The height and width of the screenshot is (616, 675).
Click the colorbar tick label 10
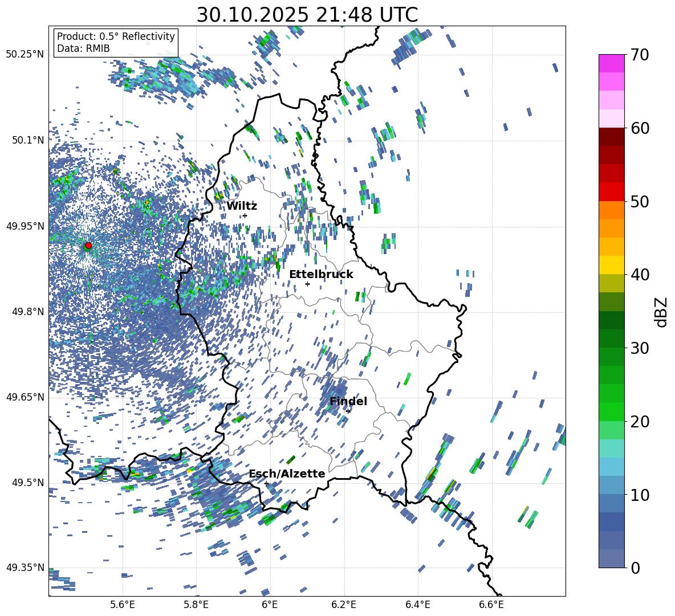click(639, 495)
